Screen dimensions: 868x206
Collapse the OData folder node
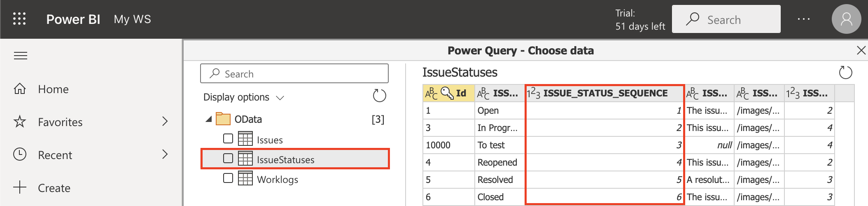point(209,119)
